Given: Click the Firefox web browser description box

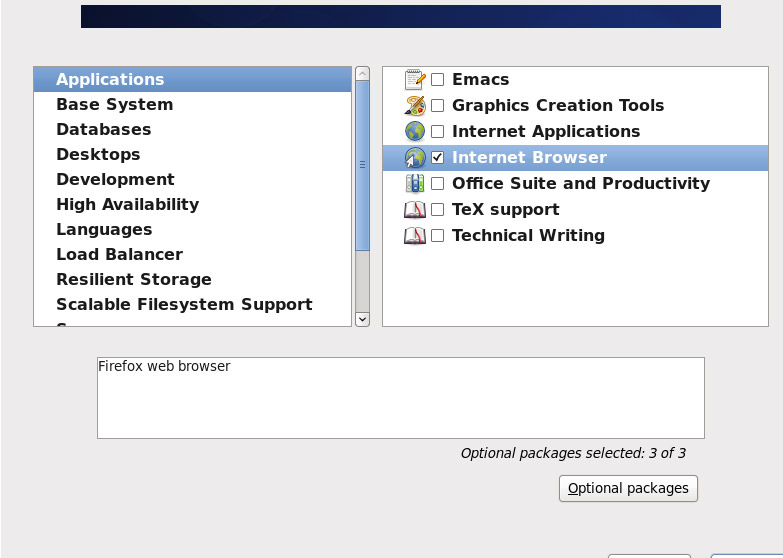Looking at the screenshot, I should point(401,398).
